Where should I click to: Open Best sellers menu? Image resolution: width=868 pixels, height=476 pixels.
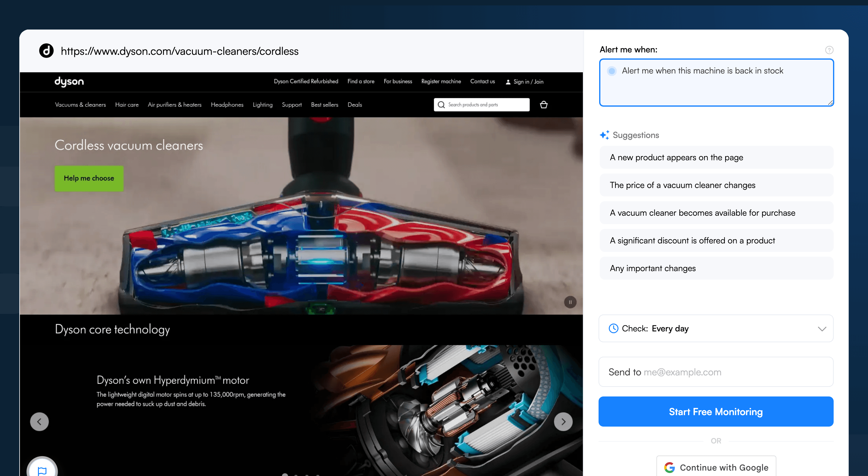(325, 105)
